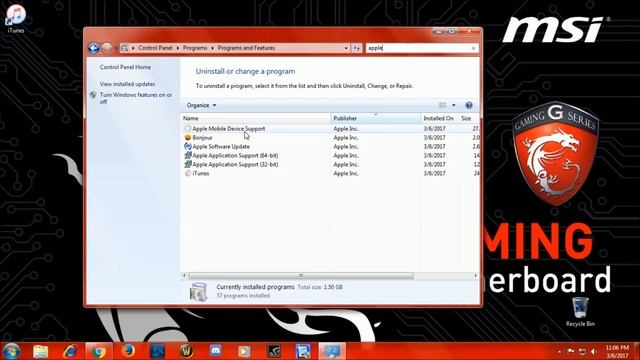Screen dimensions: 640x360
Task: Open the volume speaker tray icon
Action: (593, 351)
